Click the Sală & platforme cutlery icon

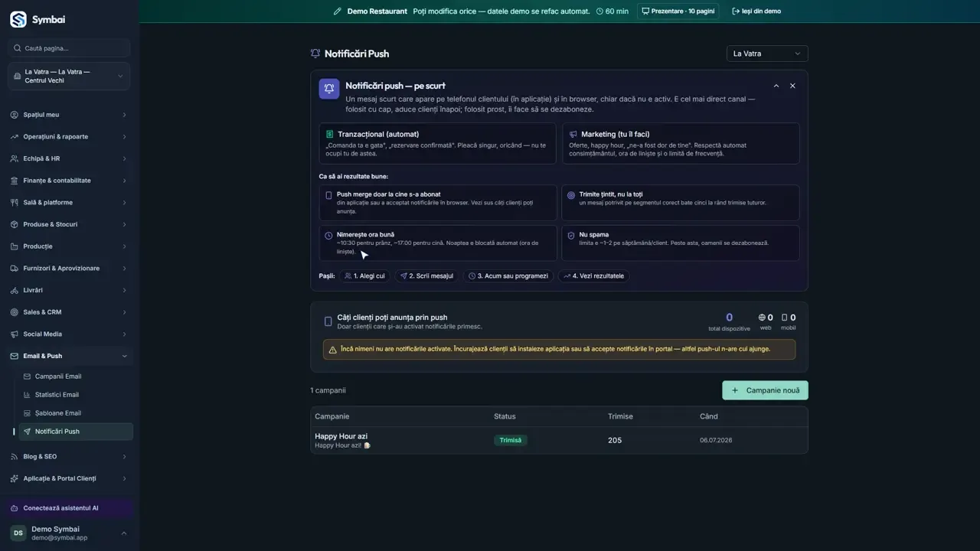tap(15, 203)
